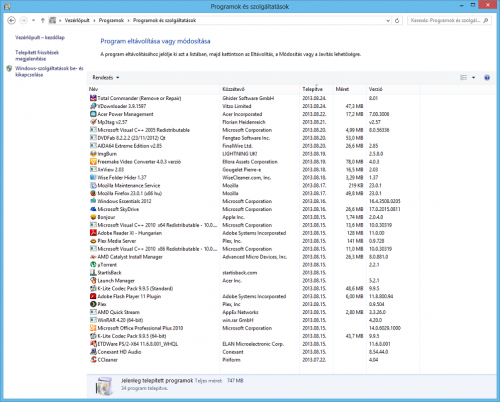Click the Bonjour program icon
Viewport: 500px width, 402px height.
pyautogui.click(x=93, y=217)
